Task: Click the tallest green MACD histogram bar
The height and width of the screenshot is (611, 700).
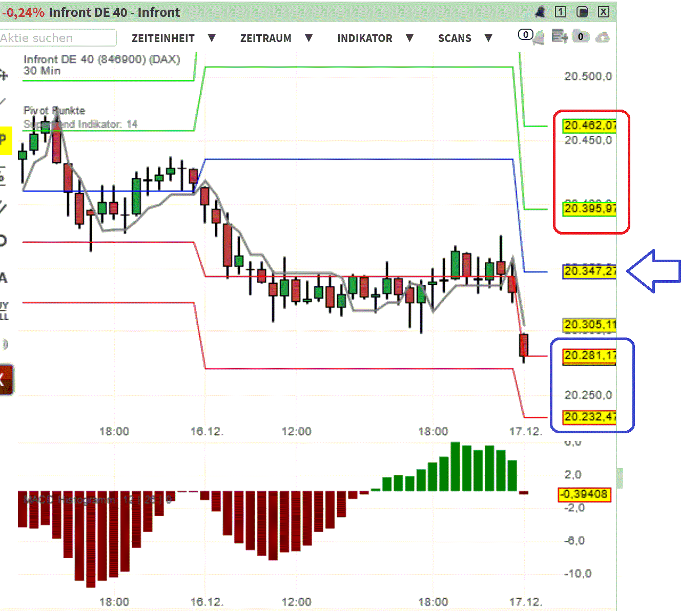Action: tap(455, 467)
